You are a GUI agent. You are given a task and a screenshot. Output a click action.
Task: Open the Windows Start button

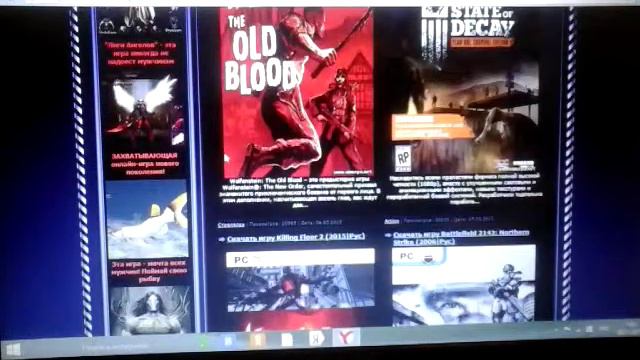(13, 350)
